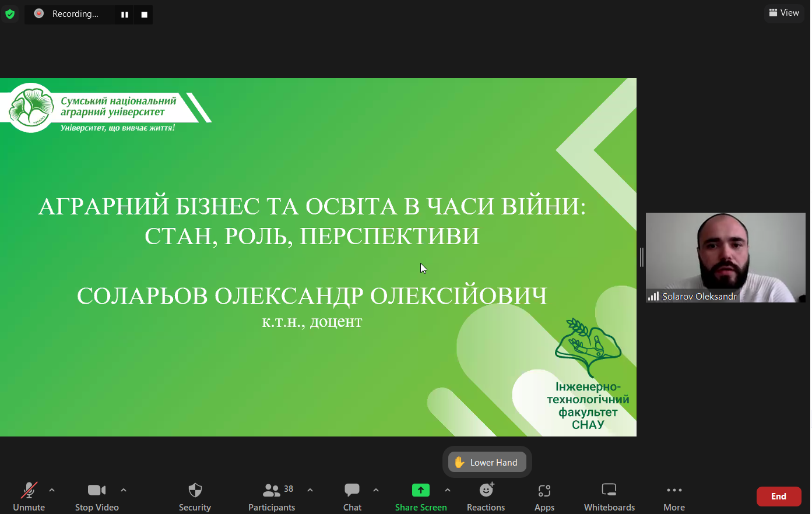Open the View layout menu
The height and width of the screenshot is (514, 812).
click(x=784, y=13)
